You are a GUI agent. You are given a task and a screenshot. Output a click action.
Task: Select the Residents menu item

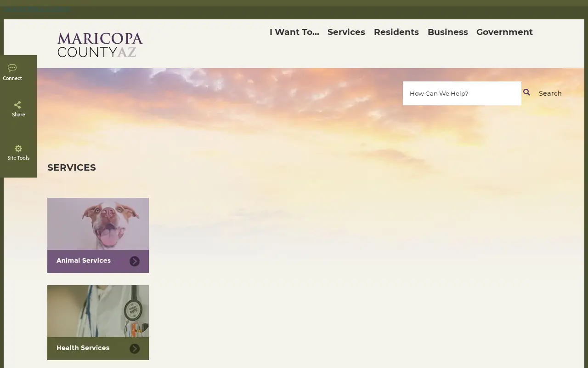coord(396,32)
